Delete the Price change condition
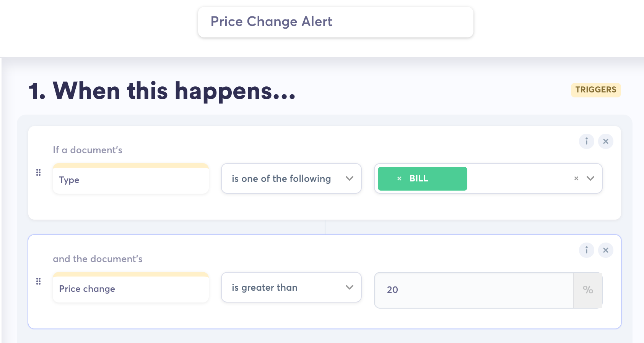Viewport: 644px width, 343px height. (x=605, y=250)
